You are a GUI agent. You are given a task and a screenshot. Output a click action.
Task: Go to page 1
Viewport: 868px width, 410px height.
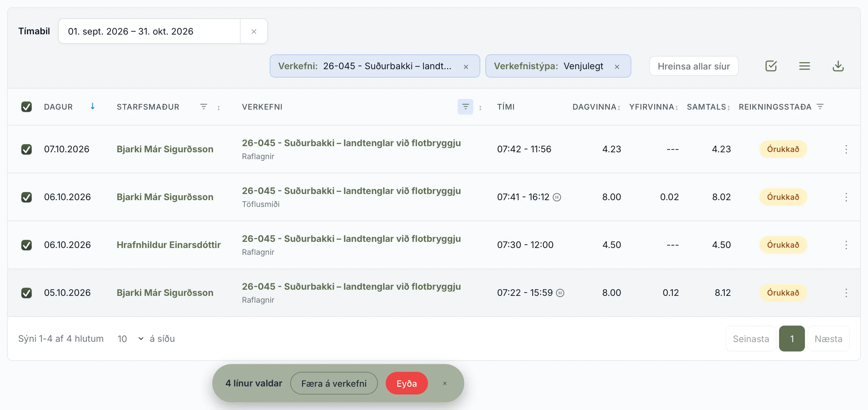tap(791, 339)
